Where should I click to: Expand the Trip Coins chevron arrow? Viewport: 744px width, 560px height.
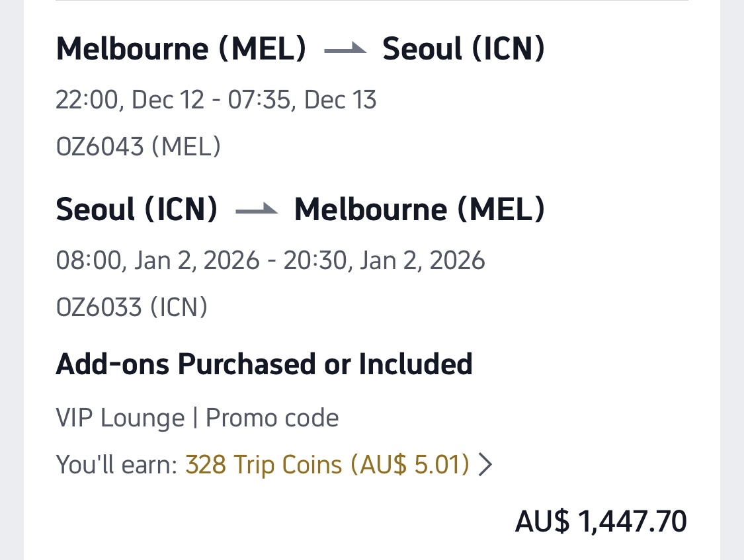485,465
